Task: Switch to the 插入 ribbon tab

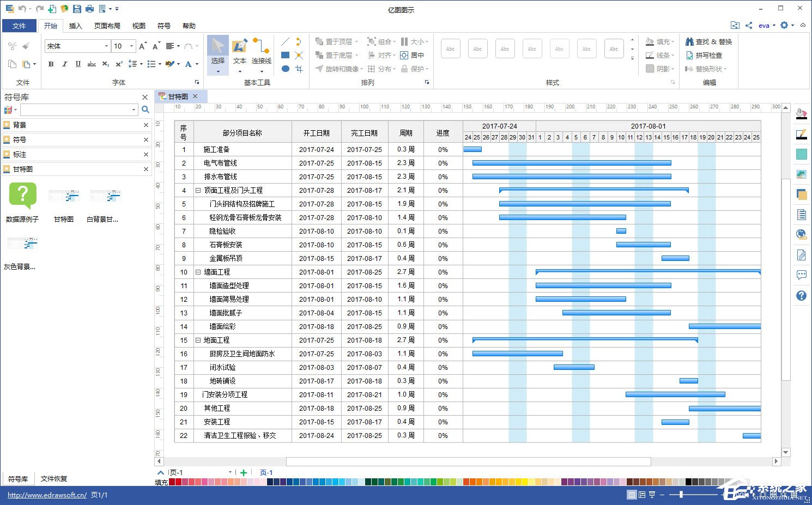Action: click(75, 26)
